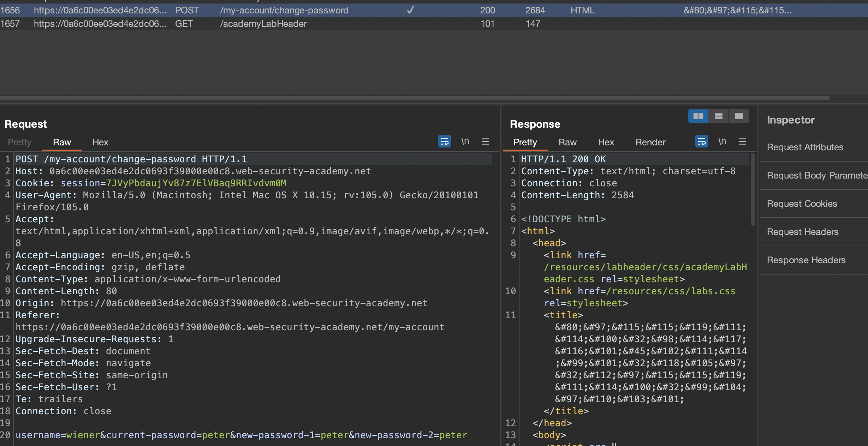Expand Request Headers section in Inspector

coord(803,232)
